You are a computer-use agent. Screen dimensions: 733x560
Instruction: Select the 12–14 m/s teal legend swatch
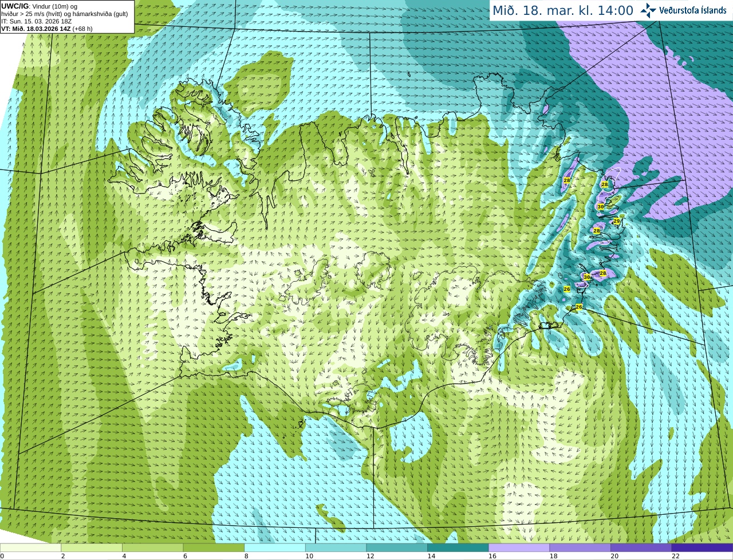pos(397,547)
